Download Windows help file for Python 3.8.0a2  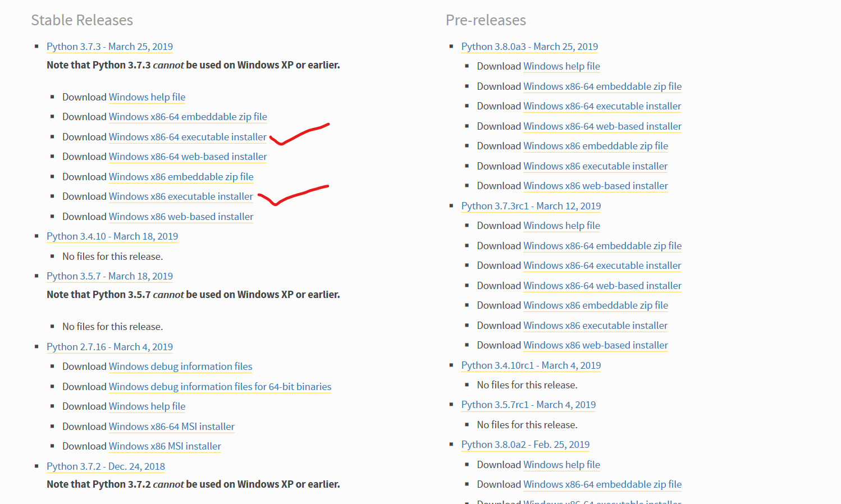point(562,465)
